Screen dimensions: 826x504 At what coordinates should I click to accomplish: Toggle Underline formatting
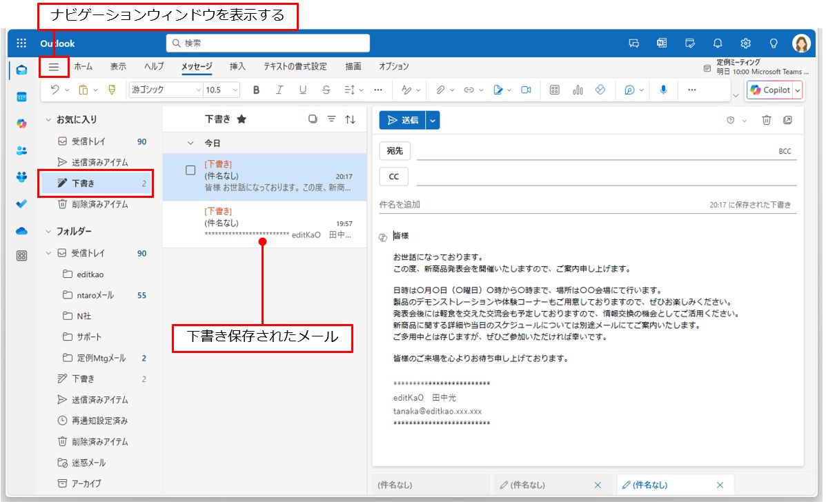click(x=302, y=90)
